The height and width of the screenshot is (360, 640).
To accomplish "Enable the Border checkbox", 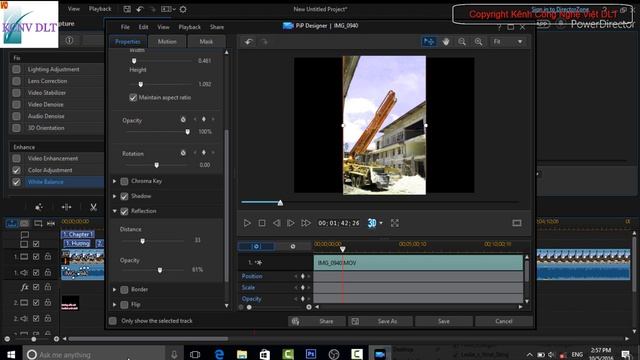I will (124, 290).
